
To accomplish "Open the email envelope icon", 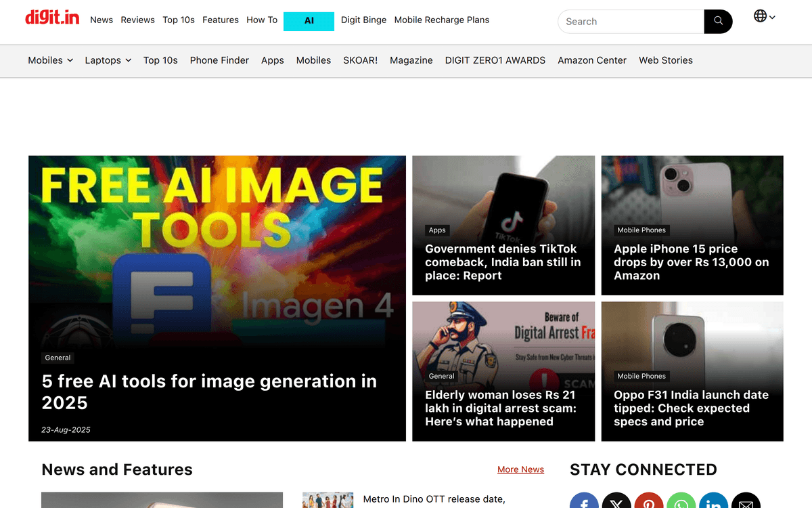I will coord(746,501).
